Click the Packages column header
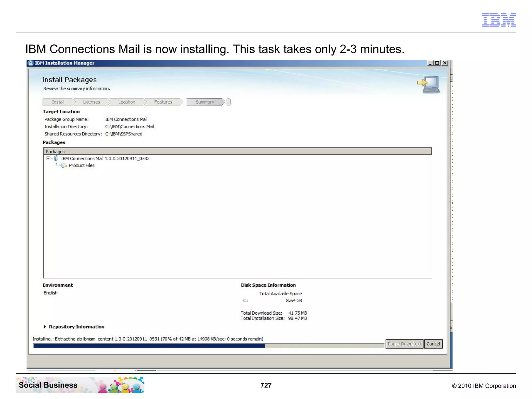 point(237,151)
